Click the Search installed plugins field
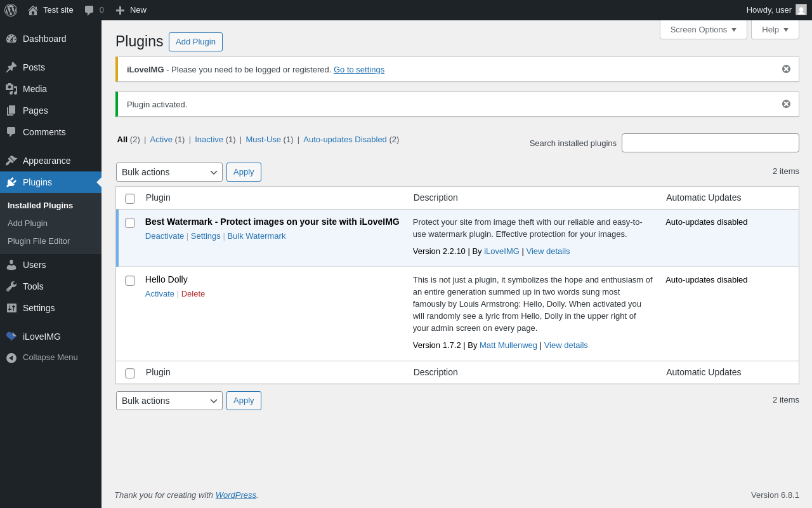 point(710,143)
